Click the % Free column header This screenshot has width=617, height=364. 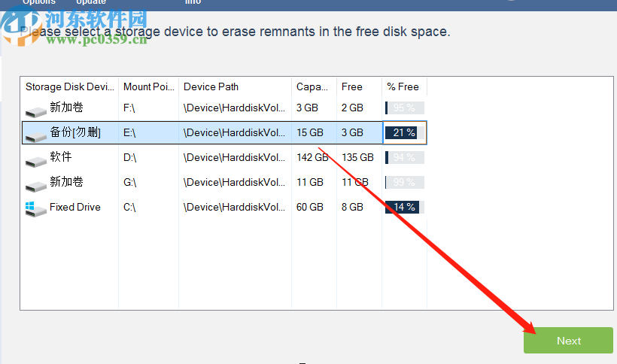pos(404,86)
